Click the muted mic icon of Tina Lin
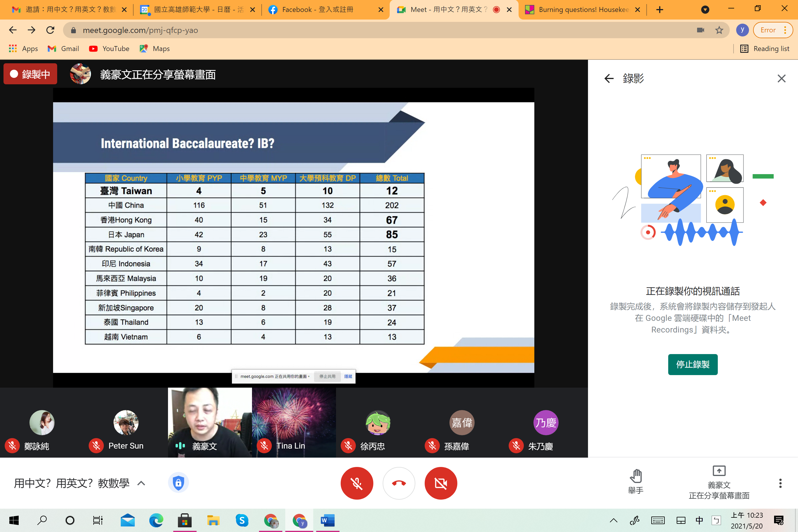This screenshot has width=798, height=532. tap(264, 446)
